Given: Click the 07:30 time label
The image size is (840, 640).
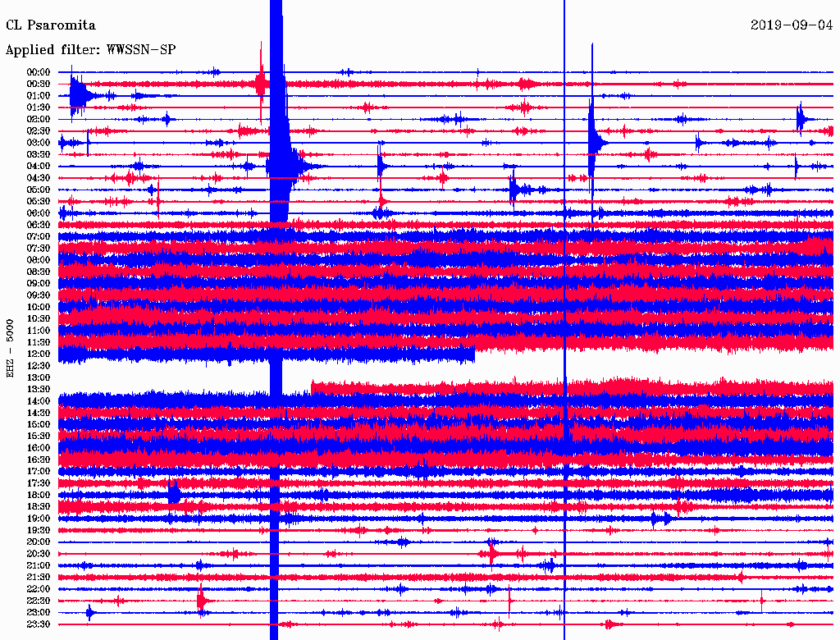Looking at the screenshot, I should click(x=39, y=249).
